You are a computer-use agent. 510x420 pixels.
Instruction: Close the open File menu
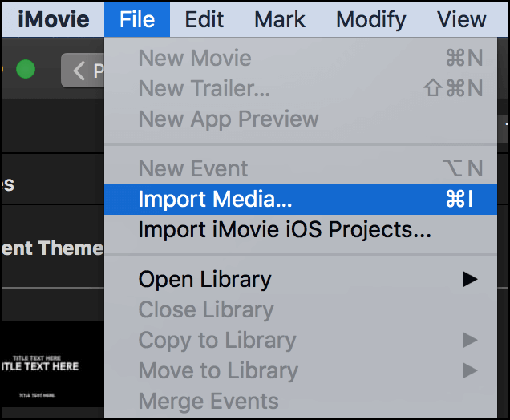point(137,18)
